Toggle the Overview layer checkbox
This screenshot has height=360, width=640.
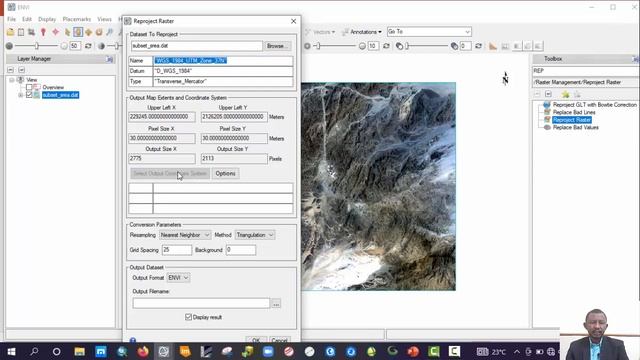pos(29,87)
